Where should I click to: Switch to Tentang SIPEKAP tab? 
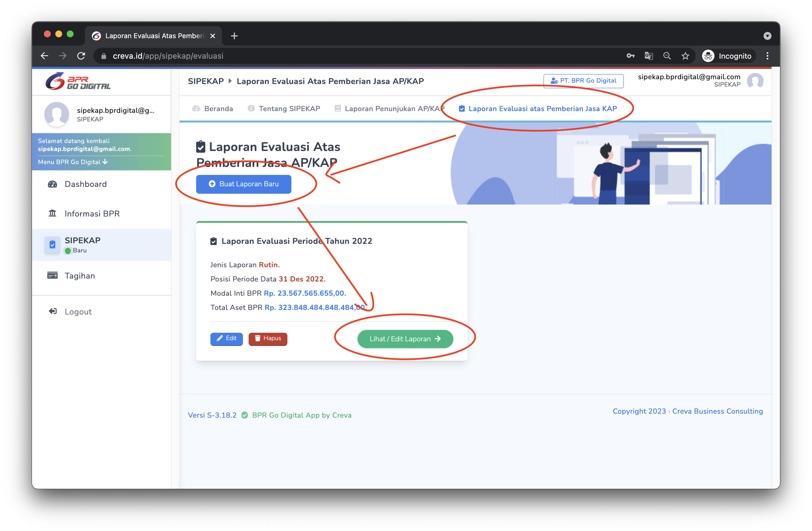pos(284,108)
